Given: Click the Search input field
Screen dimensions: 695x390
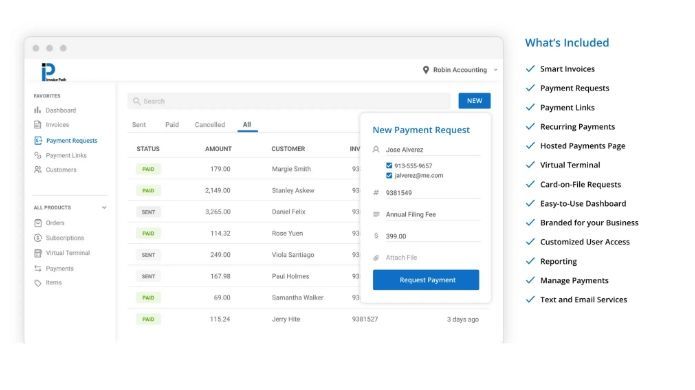Looking at the screenshot, I should [289, 101].
